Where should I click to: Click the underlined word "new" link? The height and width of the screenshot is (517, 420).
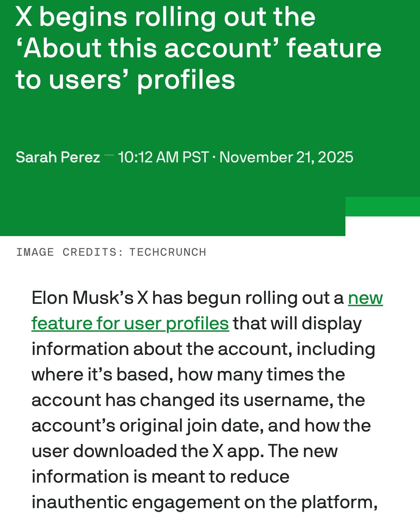365,298
